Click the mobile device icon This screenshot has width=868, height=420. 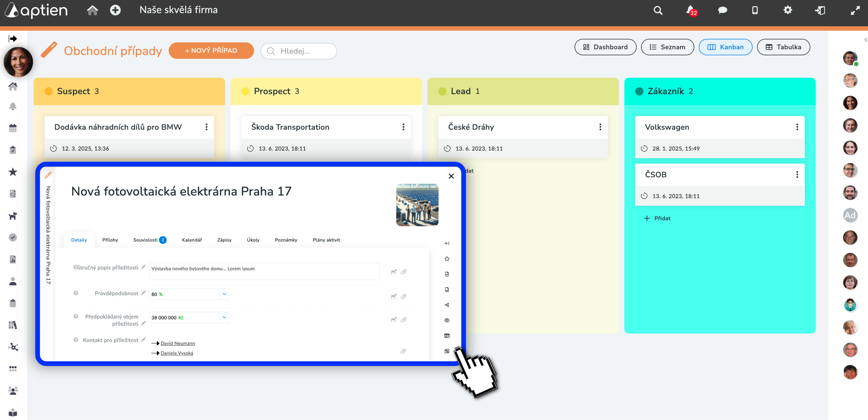755,11
